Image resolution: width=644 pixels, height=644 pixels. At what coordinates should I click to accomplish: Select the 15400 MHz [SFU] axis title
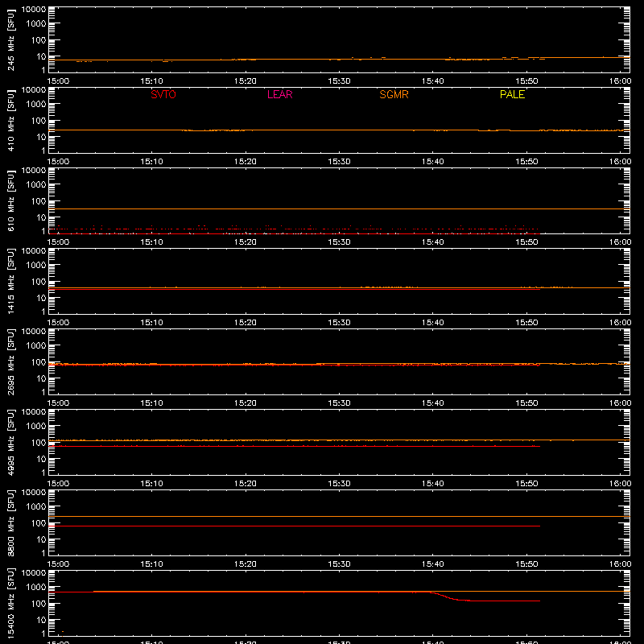pyautogui.click(x=10, y=603)
